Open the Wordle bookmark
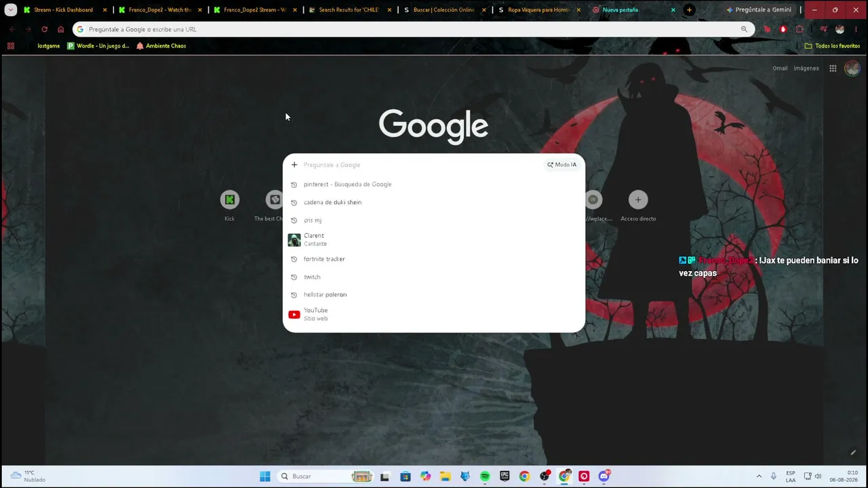The image size is (868, 488). tap(98, 46)
